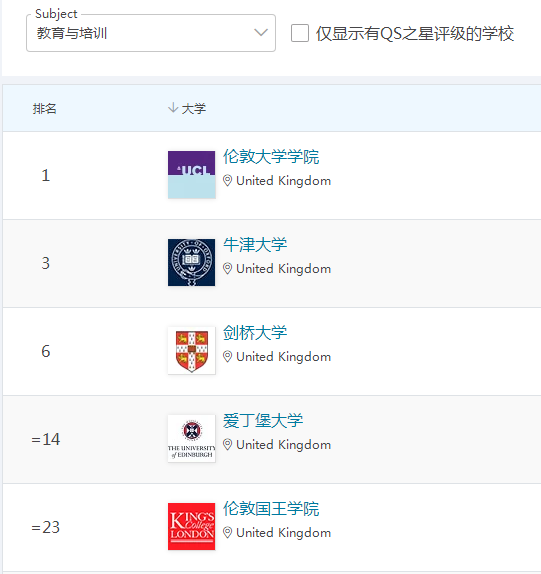The width and height of the screenshot is (541, 574).
Task: Click the sort arrow beside 大学 header
Action: tap(172, 108)
